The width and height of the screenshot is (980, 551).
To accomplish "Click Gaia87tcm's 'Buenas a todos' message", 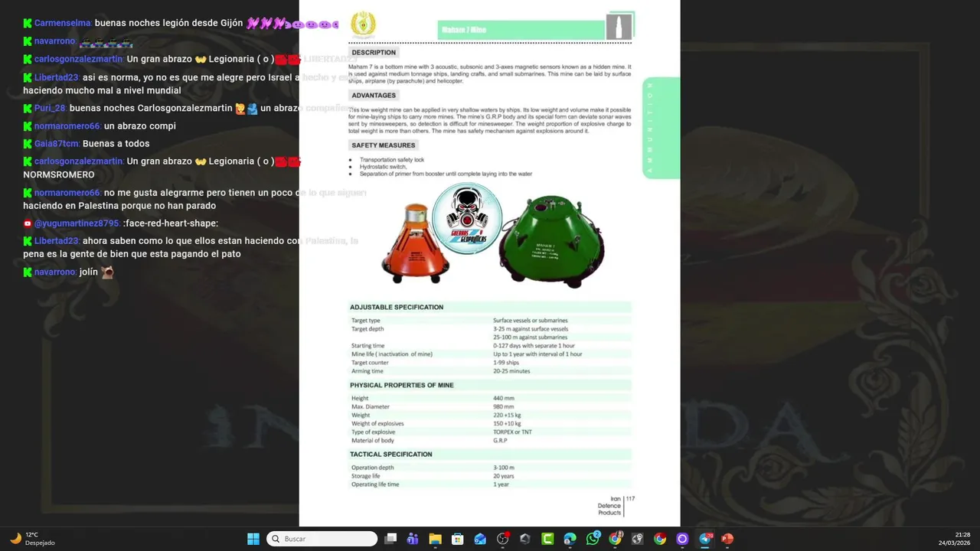I will pos(116,144).
